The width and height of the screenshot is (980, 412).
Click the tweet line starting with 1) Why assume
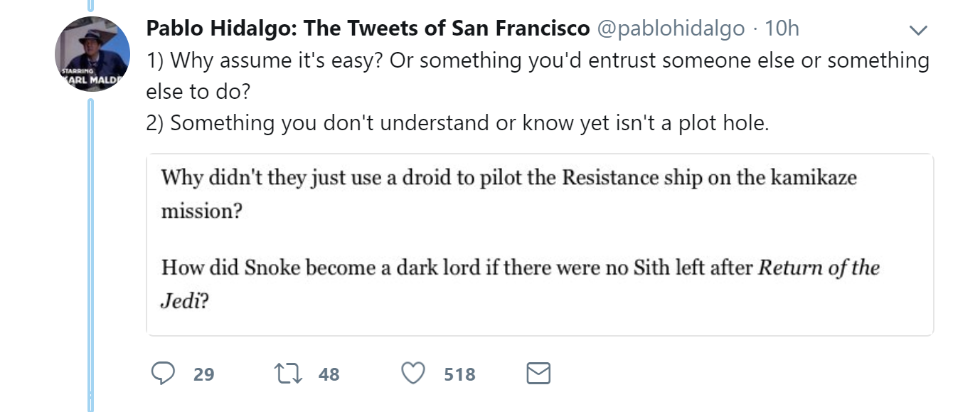tap(538, 60)
